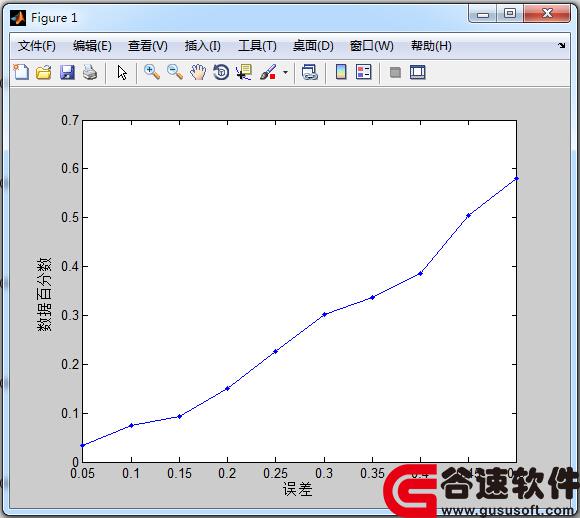Select the Rotate 3D tool
The width and height of the screenshot is (580, 518).
221,72
